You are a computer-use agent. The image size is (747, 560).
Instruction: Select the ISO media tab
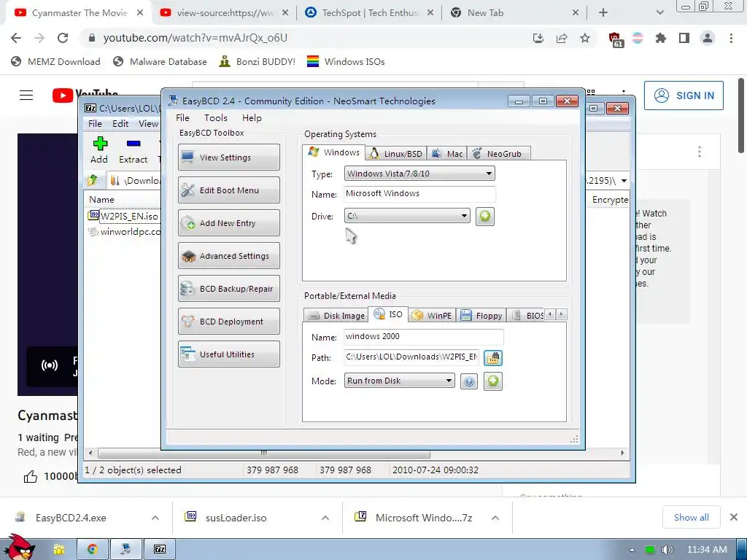click(388, 314)
